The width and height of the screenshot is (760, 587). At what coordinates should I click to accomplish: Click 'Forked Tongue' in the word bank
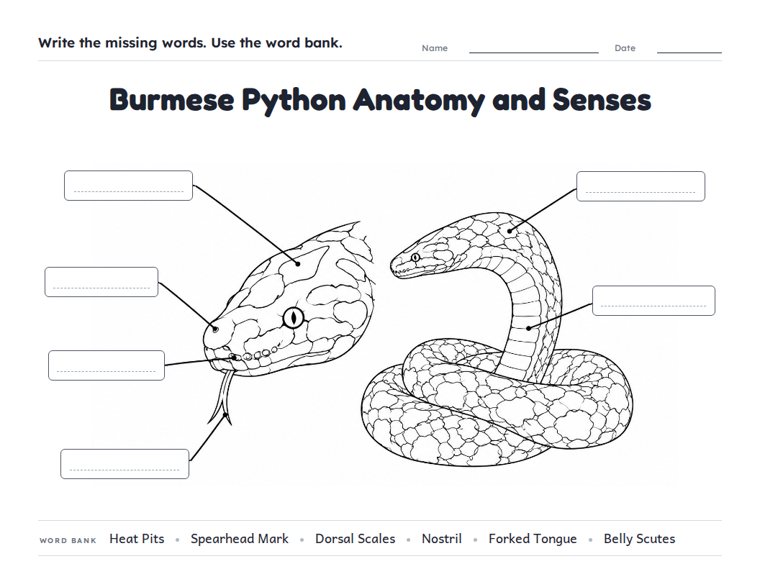[x=532, y=539]
